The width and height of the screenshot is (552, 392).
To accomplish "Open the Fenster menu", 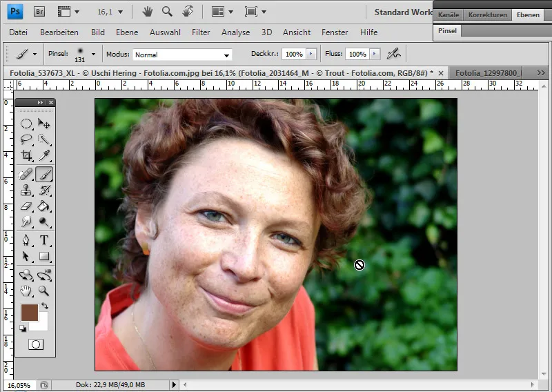I will click(x=335, y=32).
